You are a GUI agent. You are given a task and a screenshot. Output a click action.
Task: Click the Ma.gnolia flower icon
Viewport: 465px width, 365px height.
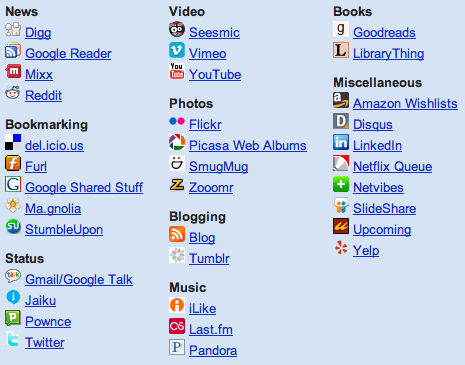pos(13,206)
